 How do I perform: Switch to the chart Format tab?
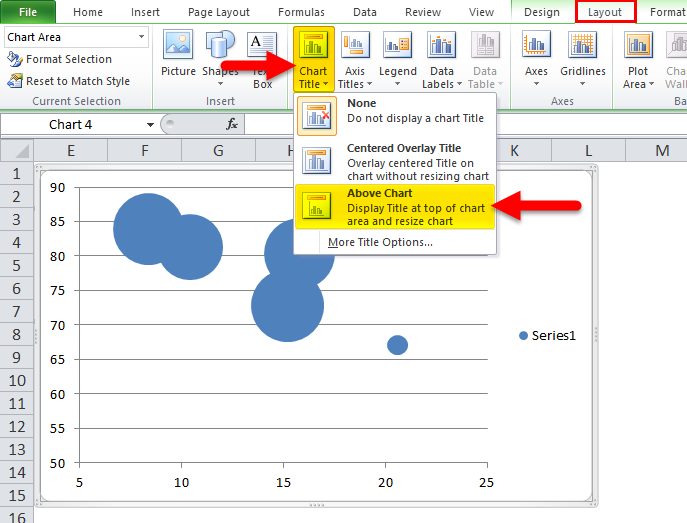click(x=667, y=12)
